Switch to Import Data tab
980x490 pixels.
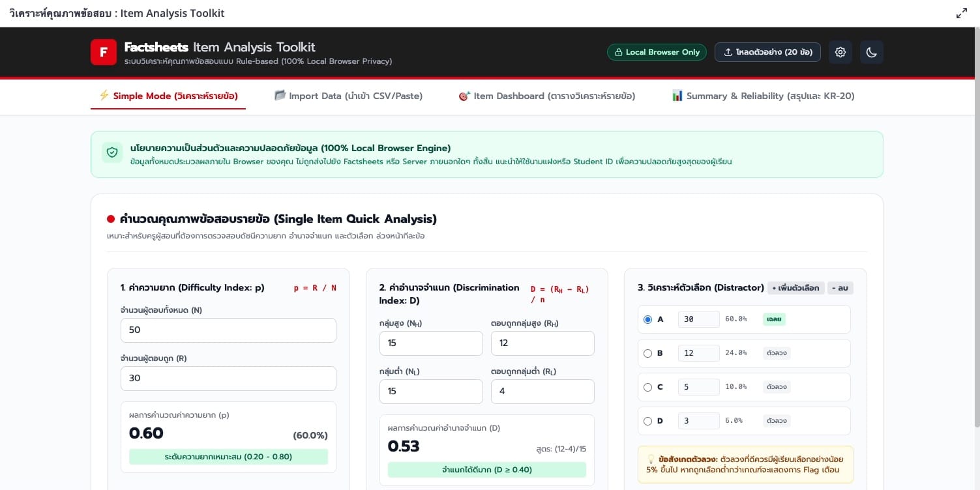coord(348,96)
